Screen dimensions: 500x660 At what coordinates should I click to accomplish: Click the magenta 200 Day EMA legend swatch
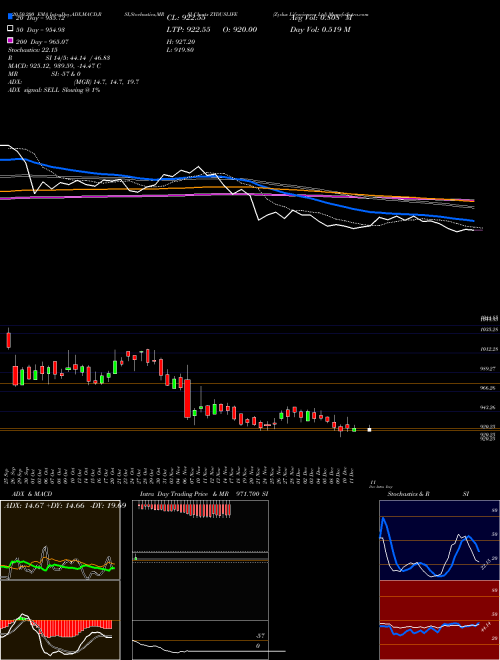click(x=10, y=41)
